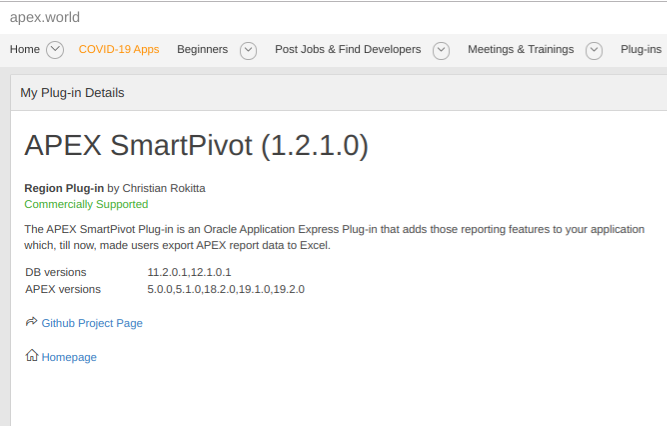
Task: Click the DB versions value 11.2.0.1,12.1.0.1
Action: click(x=189, y=272)
